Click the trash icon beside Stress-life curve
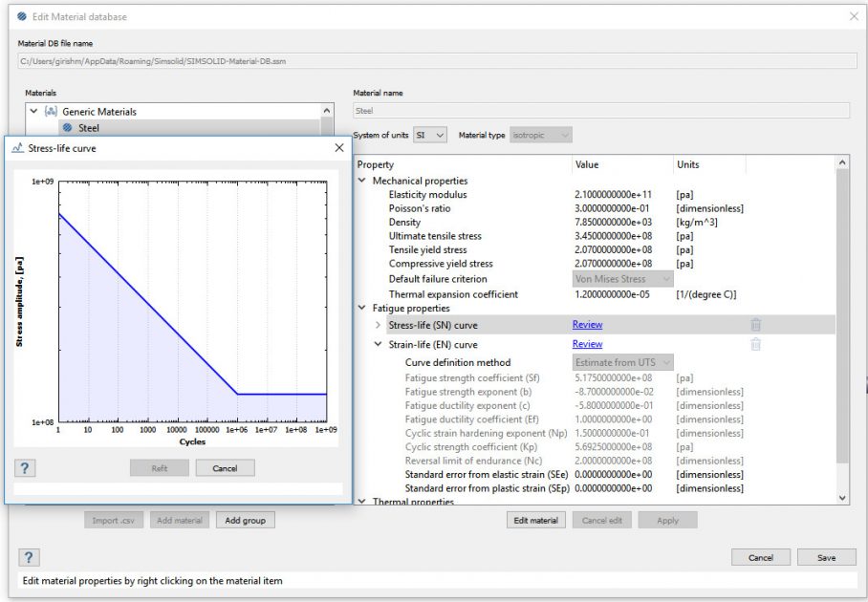Viewport: 868px width, 602px height. point(755,325)
